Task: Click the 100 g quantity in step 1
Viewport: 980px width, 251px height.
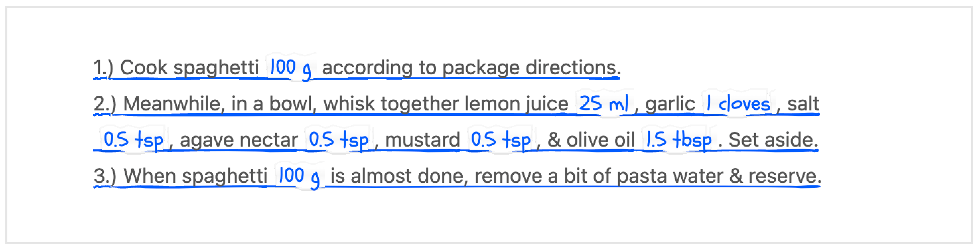Action: coord(290,68)
